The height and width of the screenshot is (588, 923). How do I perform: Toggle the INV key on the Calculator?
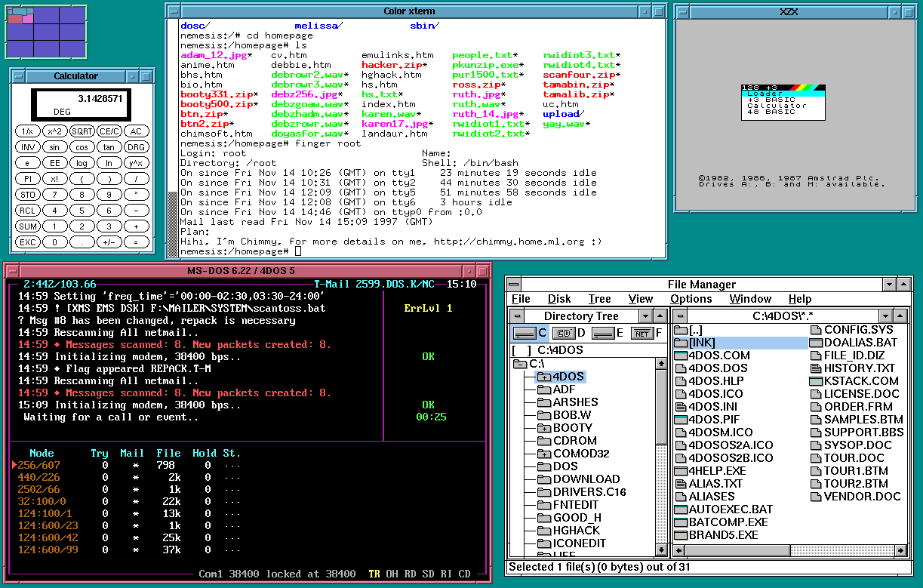(28, 147)
